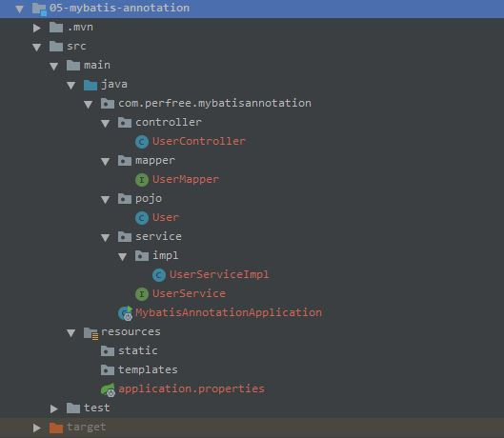Click the User class icon in pojo

pyautogui.click(x=142, y=218)
